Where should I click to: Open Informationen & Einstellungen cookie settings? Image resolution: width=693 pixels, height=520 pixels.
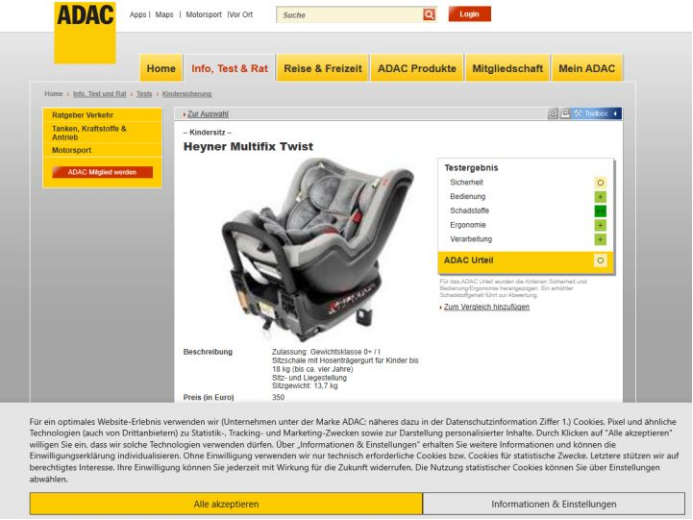554,504
